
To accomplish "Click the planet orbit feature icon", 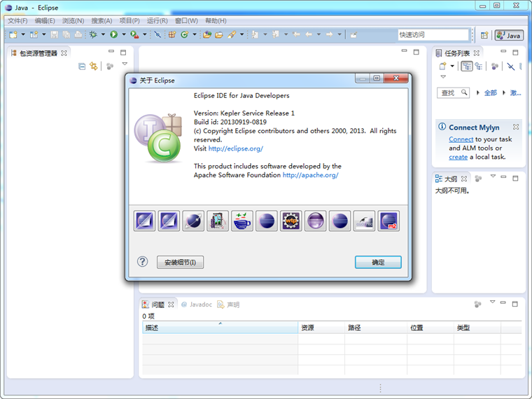I will click(x=193, y=221).
